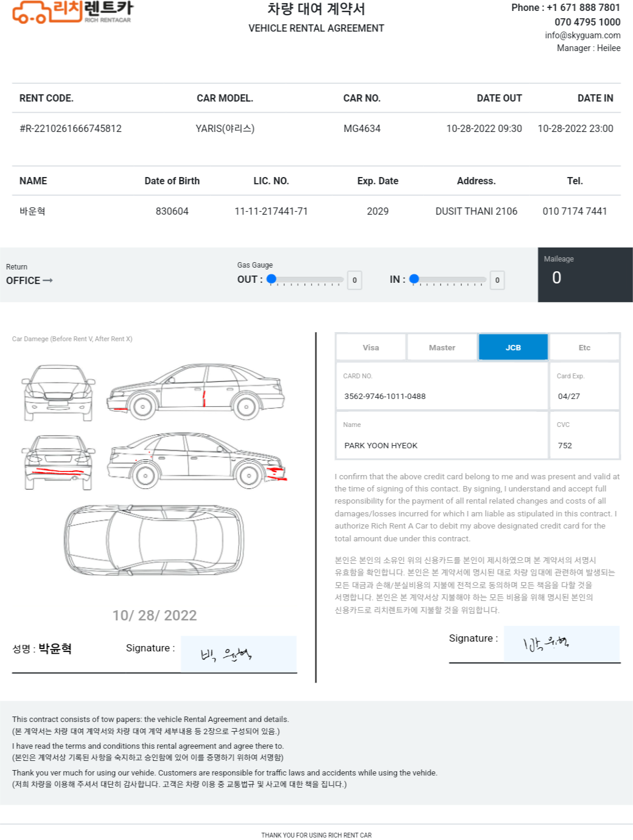The width and height of the screenshot is (633, 840).
Task: Click the front-view car damage diagram
Action: click(58, 392)
